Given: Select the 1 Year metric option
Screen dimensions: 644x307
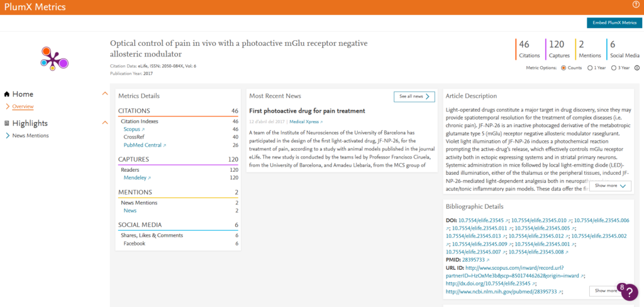Looking at the screenshot, I should pyautogui.click(x=589, y=68).
